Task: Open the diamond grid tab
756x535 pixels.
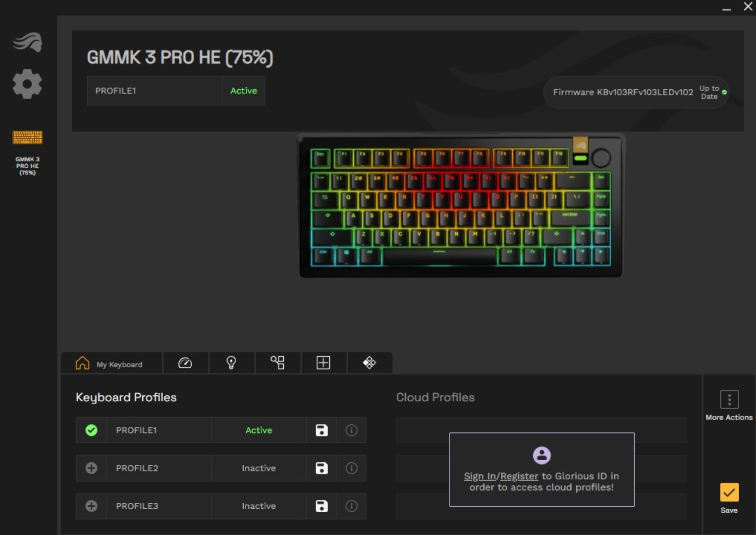Action: click(x=369, y=363)
